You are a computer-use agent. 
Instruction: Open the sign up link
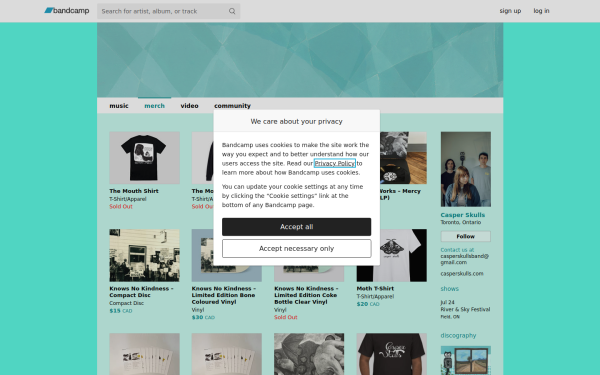510,11
